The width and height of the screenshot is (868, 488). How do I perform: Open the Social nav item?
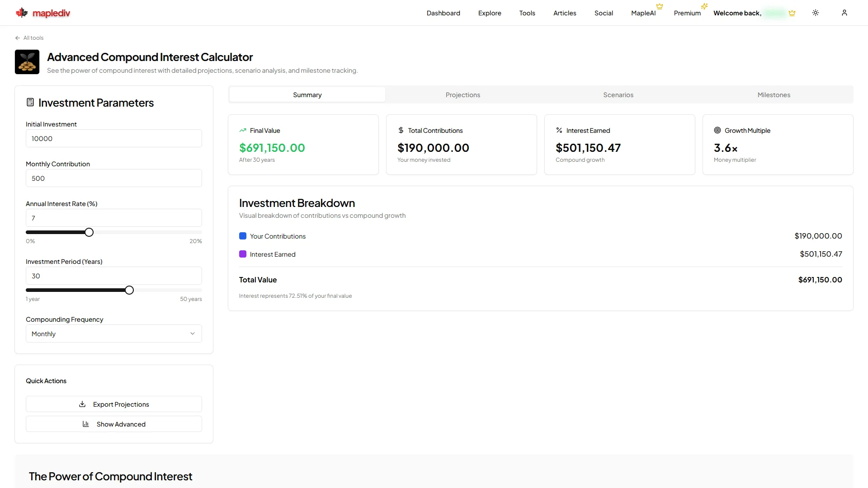604,13
